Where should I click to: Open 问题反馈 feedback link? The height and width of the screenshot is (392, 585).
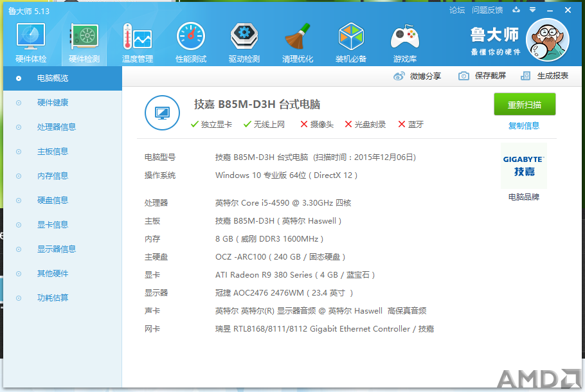[487, 10]
